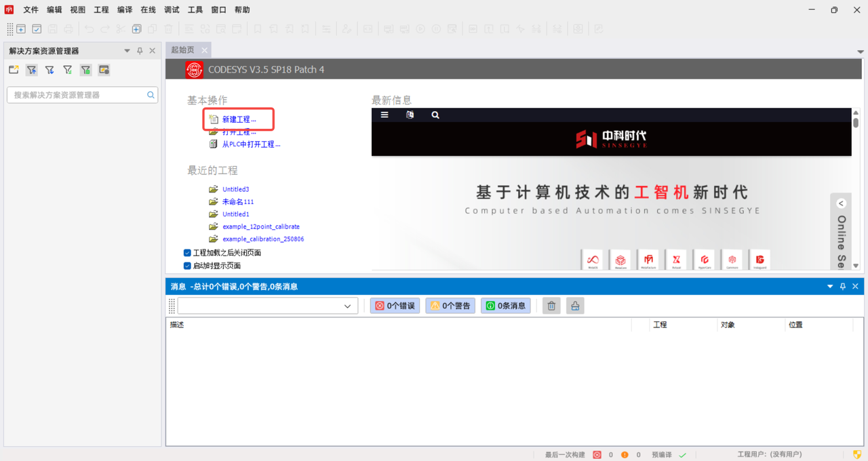
Task: Open the 帮助 menu
Action: [x=242, y=10]
